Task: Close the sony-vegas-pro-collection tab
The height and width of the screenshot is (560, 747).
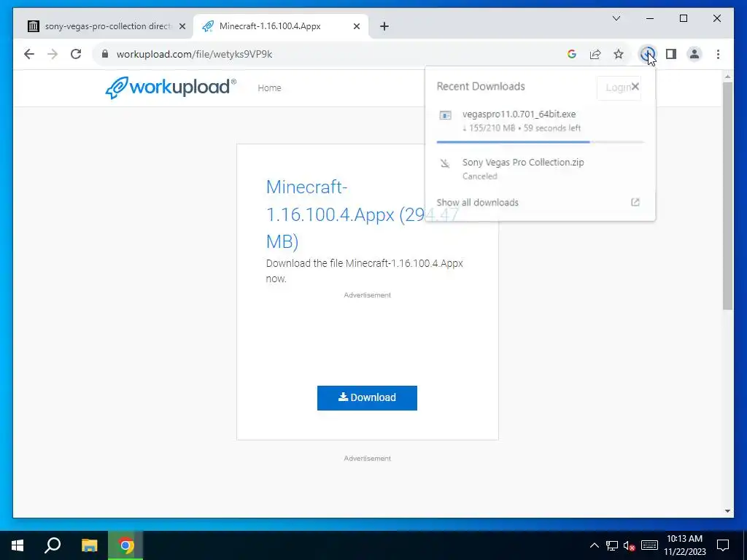Action: [x=182, y=26]
